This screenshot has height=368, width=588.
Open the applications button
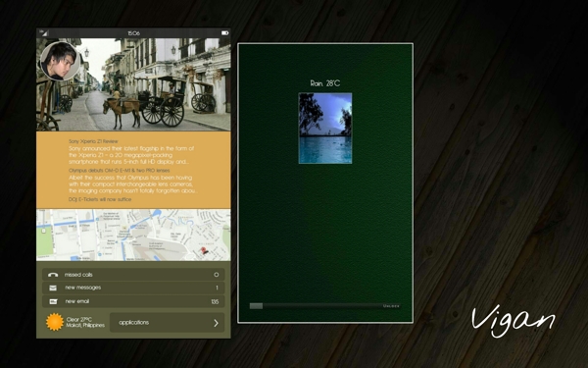tap(167, 323)
